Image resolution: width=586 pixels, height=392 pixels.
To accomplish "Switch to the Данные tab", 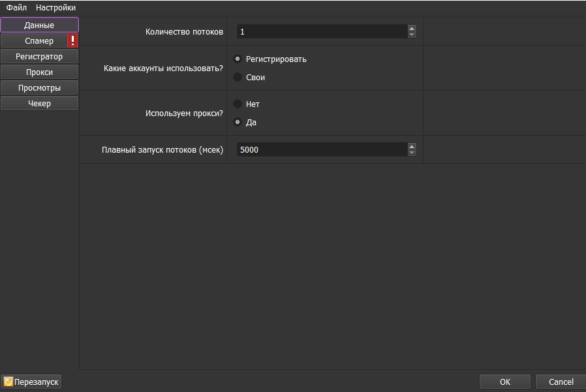I will tap(39, 25).
